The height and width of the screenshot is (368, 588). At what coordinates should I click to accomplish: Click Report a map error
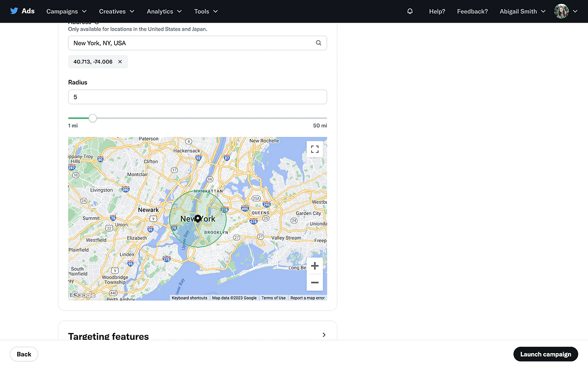tap(308, 298)
